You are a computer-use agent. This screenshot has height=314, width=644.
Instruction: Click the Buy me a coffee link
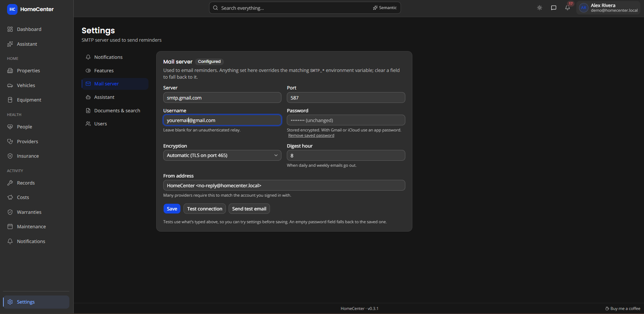(623, 309)
